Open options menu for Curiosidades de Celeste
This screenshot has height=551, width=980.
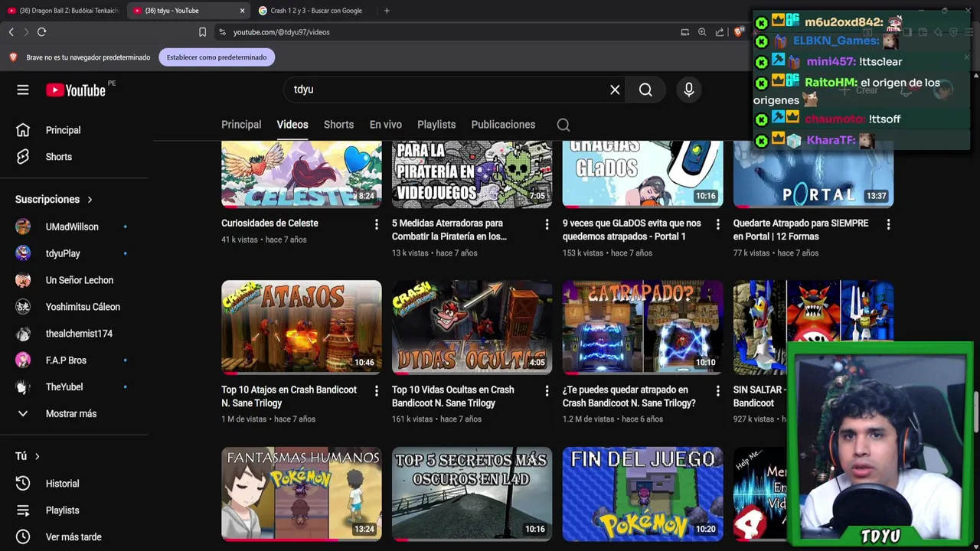click(376, 224)
